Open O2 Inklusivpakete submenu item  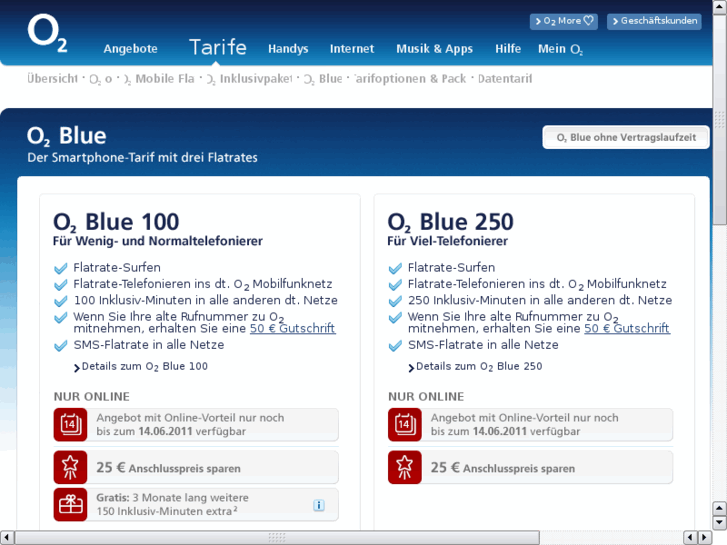249,79
